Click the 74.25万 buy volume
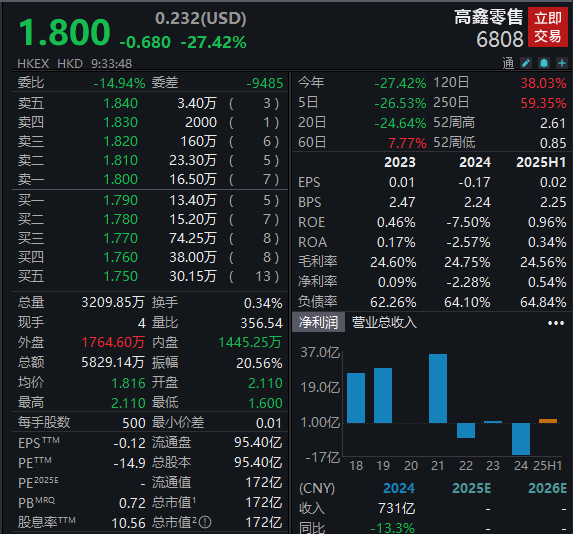The image size is (573, 534). click(193, 238)
